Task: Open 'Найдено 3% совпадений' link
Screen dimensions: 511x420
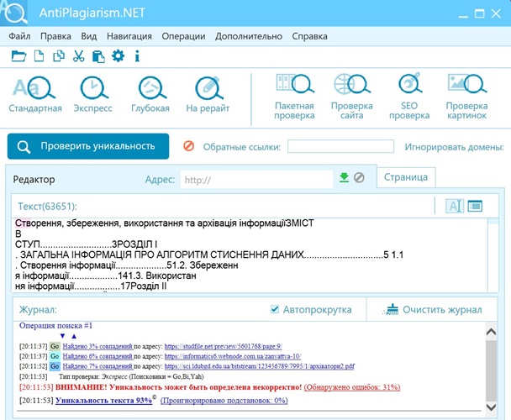Action: tap(97, 346)
